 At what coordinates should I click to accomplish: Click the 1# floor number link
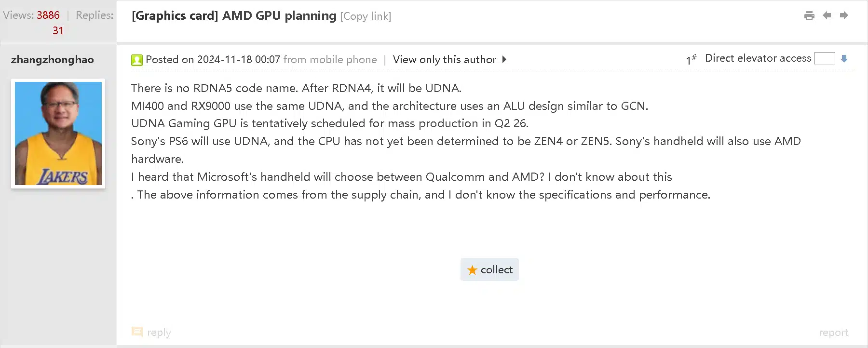(691, 59)
